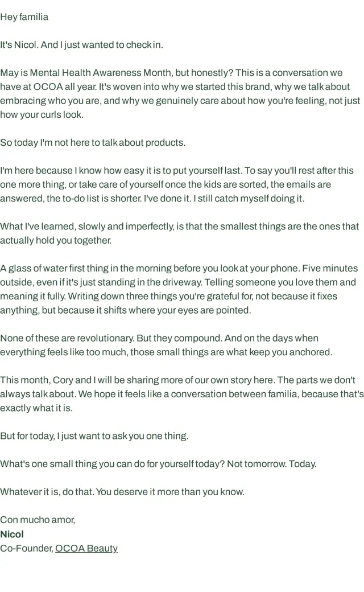Click the "What I've learned, slowly and imperfectly" text
364x592 pixels.
pos(87,227)
